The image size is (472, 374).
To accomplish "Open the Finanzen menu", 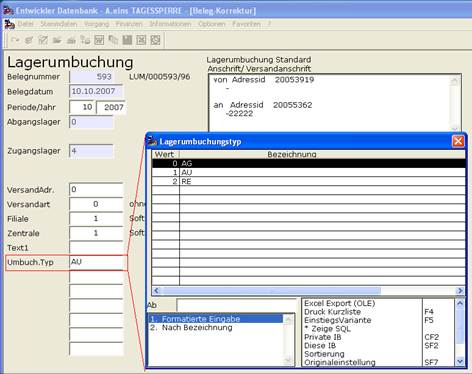I will pyautogui.click(x=129, y=24).
